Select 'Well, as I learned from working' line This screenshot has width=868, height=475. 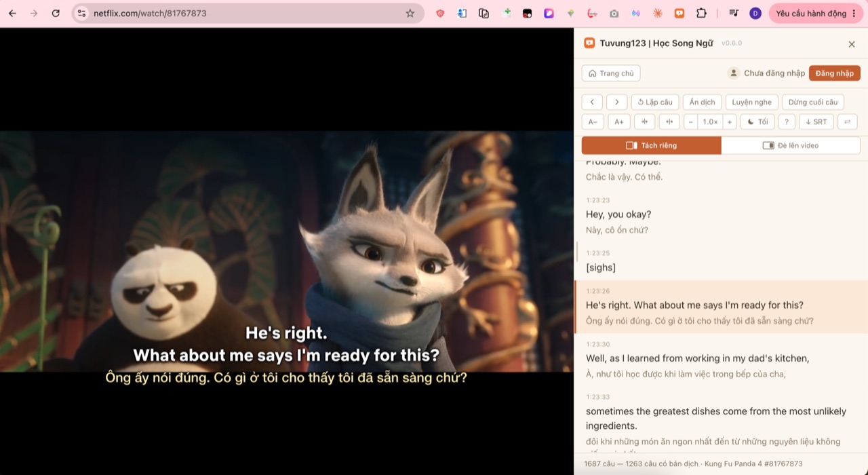(x=698, y=358)
